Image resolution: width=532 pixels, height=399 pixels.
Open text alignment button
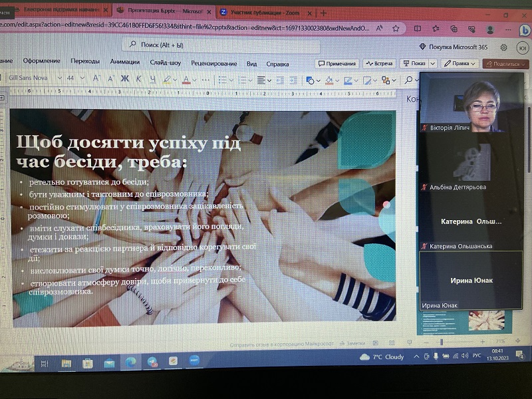[261, 80]
